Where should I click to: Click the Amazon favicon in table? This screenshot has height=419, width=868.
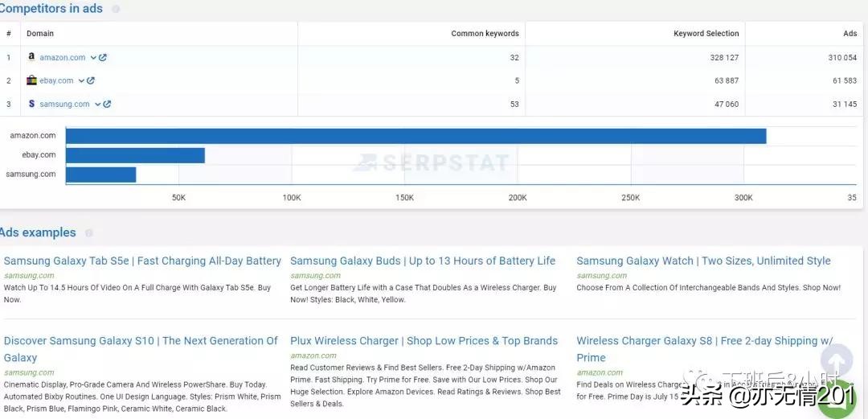coord(31,56)
